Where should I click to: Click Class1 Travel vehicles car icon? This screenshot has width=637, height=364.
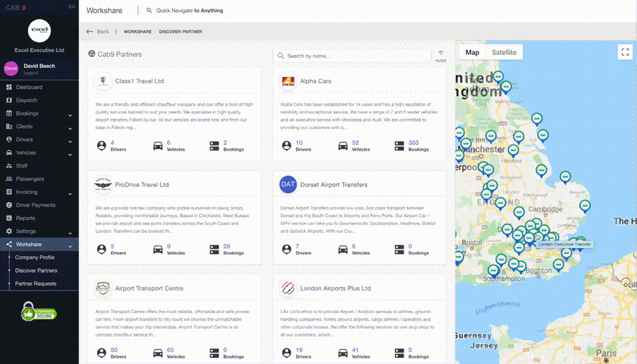pyautogui.click(x=158, y=146)
